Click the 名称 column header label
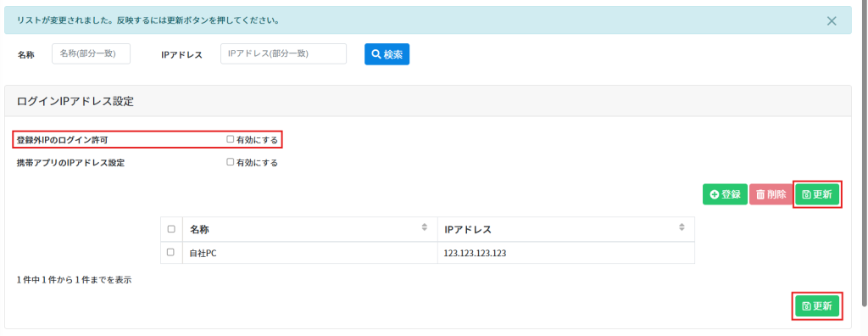This screenshot has height=336, width=868. pos(199,229)
